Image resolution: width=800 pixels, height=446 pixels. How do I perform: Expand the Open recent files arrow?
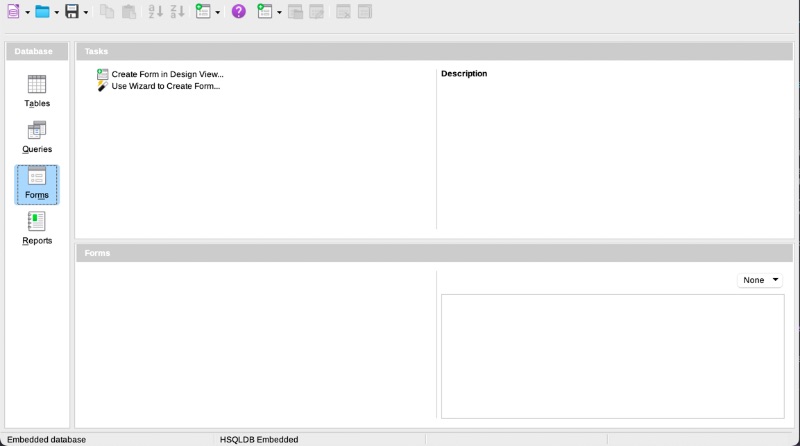[x=57, y=12]
